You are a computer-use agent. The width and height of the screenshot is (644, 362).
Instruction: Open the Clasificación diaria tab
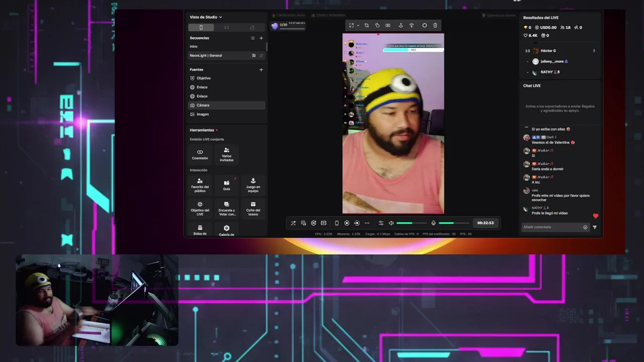288,16
